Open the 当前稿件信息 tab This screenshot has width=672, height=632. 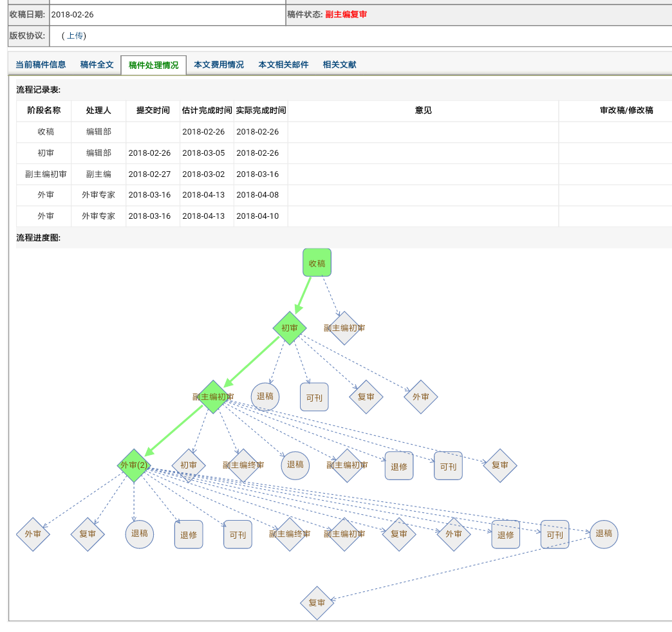(x=41, y=65)
